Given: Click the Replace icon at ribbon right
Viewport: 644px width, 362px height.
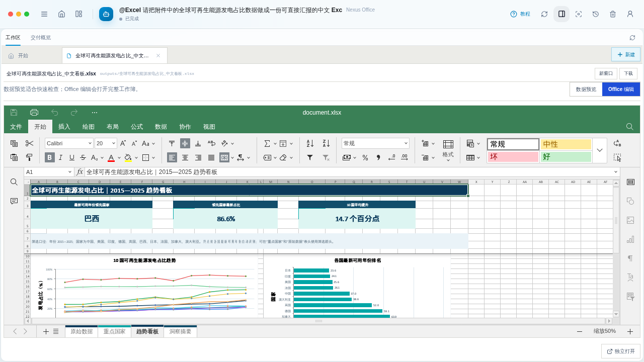Looking at the screenshot, I should [617, 143].
